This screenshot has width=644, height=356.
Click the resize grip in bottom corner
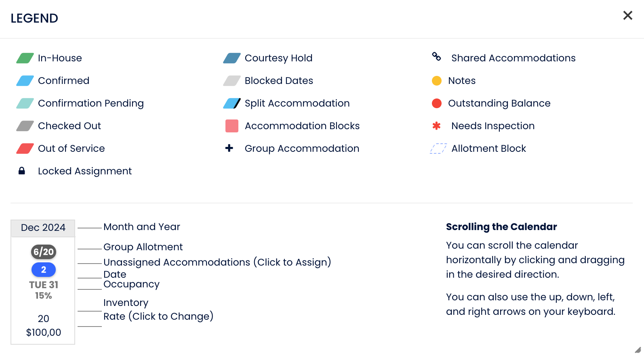pyautogui.click(x=638, y=350)
